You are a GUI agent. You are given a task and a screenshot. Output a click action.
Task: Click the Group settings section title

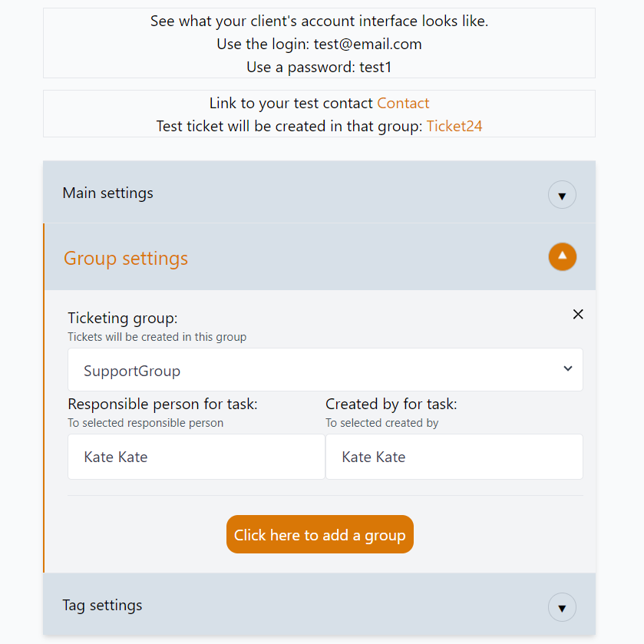[126, 258]
